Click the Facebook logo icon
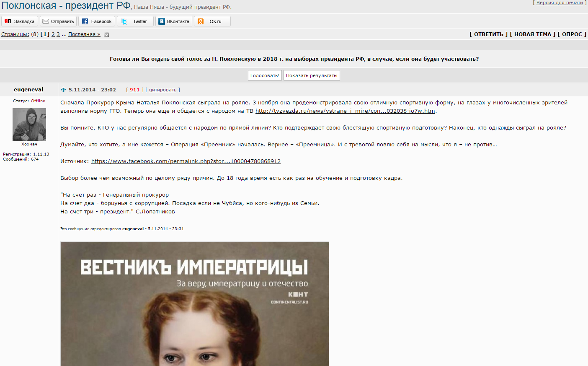 tap(85, 21)
